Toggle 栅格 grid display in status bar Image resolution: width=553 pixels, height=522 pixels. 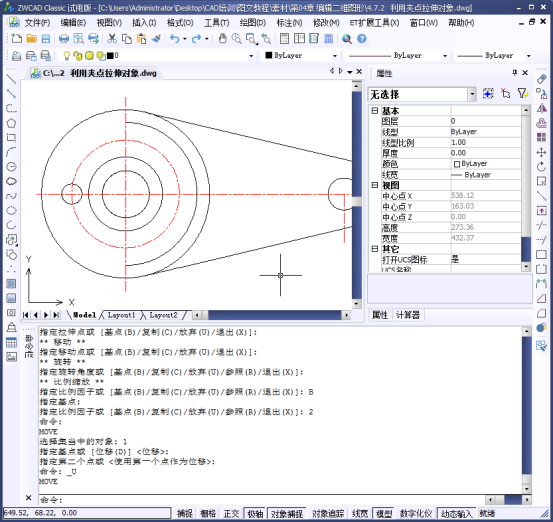(x=208, y=514)
